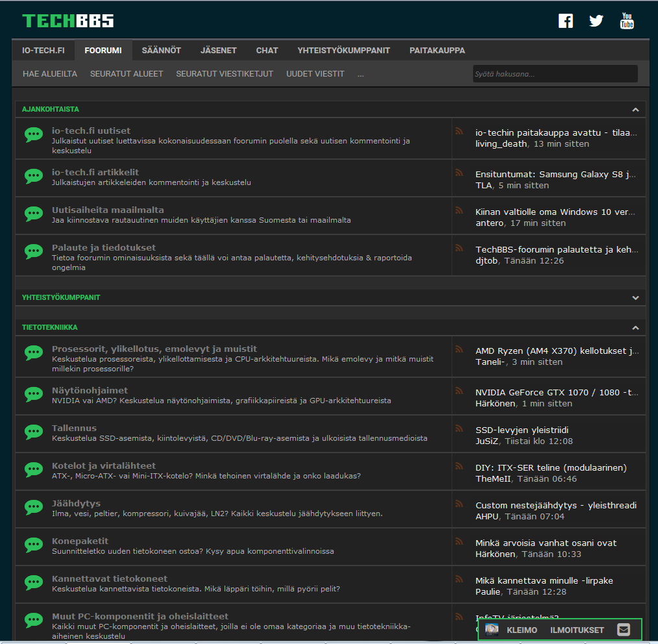Open the Twitter icon in the header

click(x=596, y=20)
